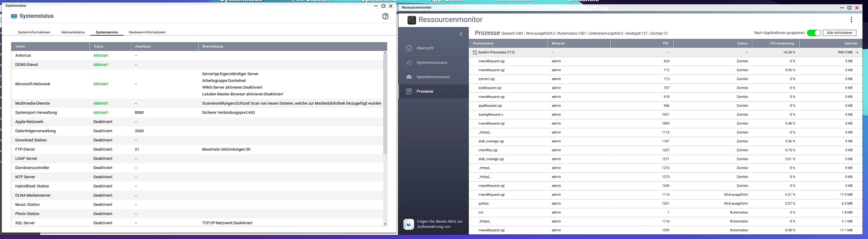Collapse the System Processes (112) group
868x239 pixels.
pos(857,52)
